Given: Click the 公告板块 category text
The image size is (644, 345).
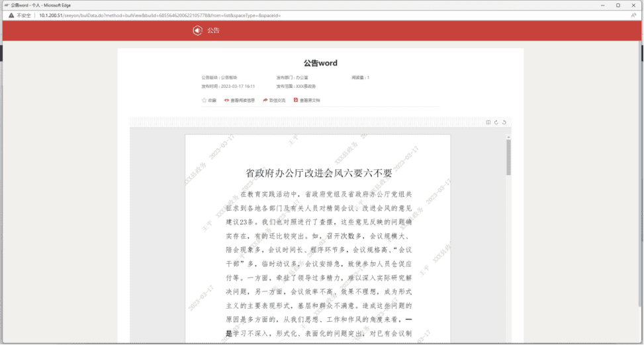Looking at the screenshot, I should 219,77.
